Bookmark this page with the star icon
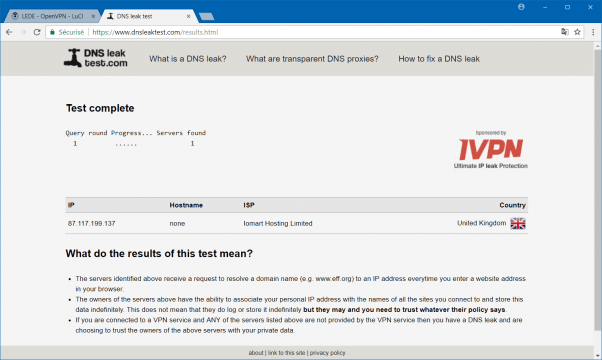The height and width of the screenshot is (360, 602). coord(577,32)
